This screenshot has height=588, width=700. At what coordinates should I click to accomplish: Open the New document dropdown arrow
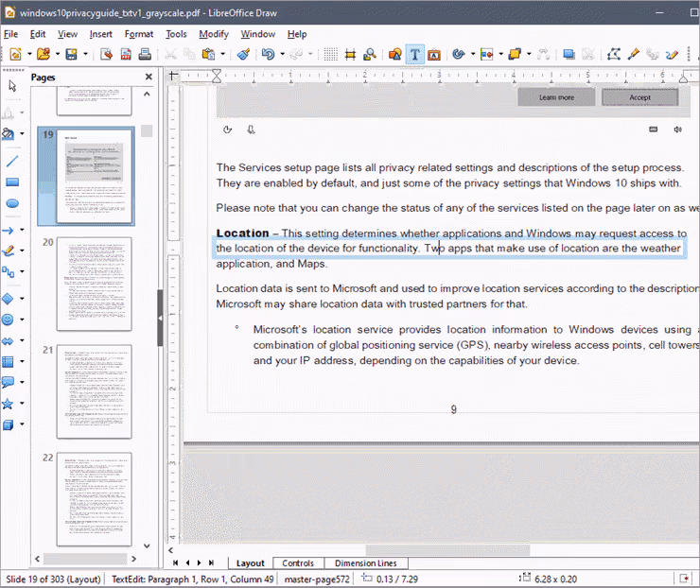coord(29,55)
